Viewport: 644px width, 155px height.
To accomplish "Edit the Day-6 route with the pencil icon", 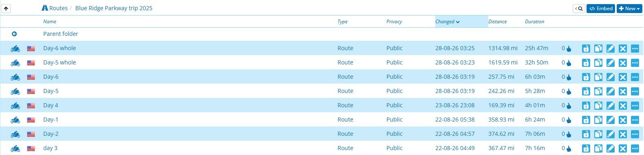I will coord(610,77).
